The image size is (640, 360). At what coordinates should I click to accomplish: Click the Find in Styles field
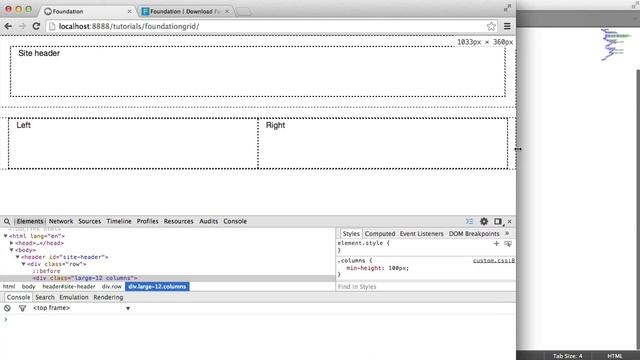[426, 287]
